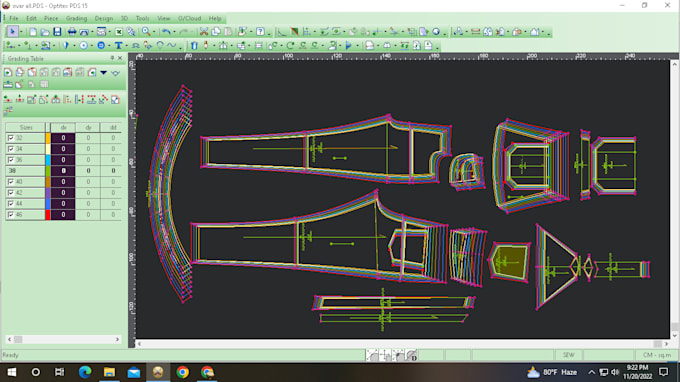Toggle the checkbox for size 46
Image resolution: width=680 pixels, height=382 pixels.
point(11,215)
